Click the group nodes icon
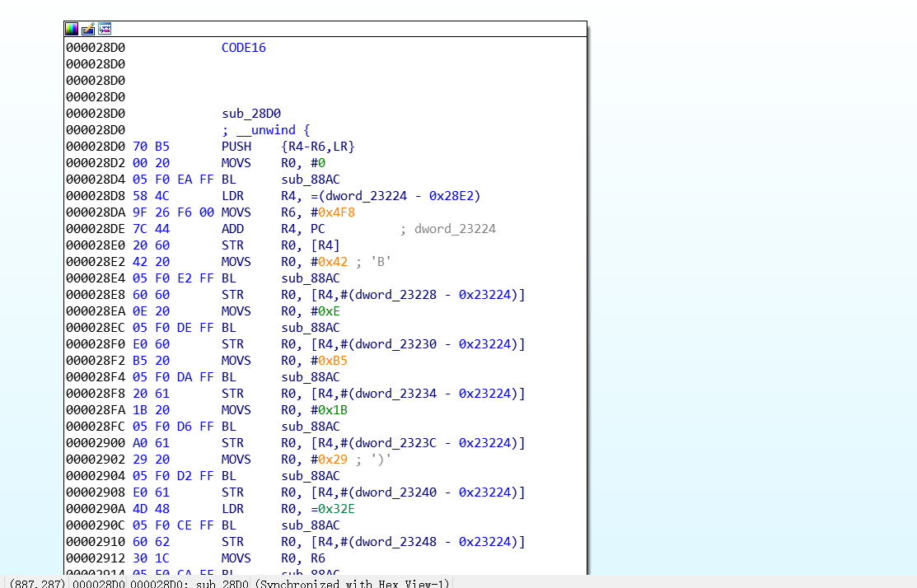 point(105,29)
